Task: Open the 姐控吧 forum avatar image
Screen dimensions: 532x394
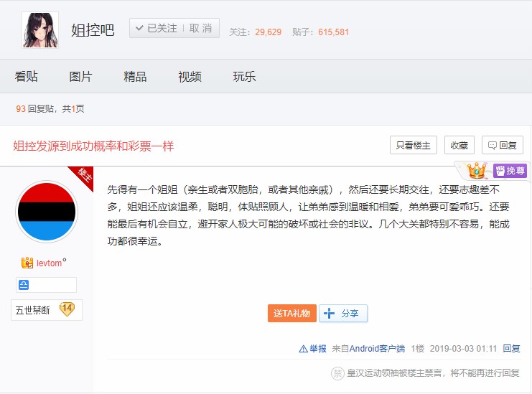Action: tap(40, 30)
